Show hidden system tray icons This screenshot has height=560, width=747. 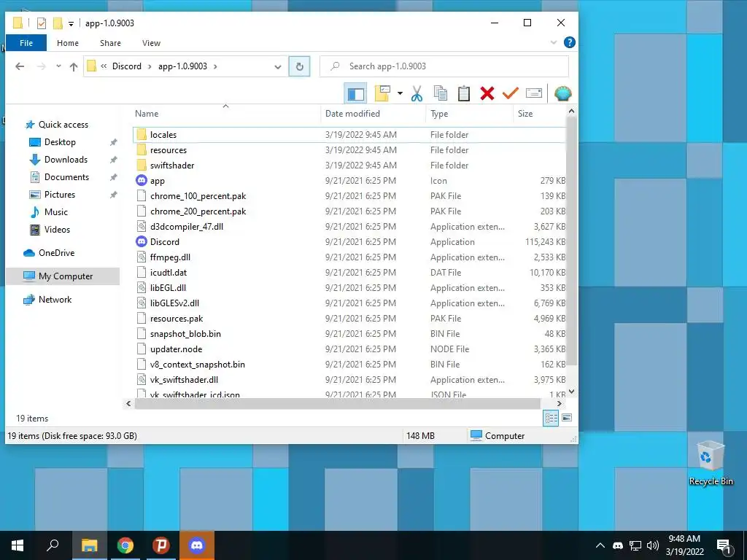click(600, 545)
